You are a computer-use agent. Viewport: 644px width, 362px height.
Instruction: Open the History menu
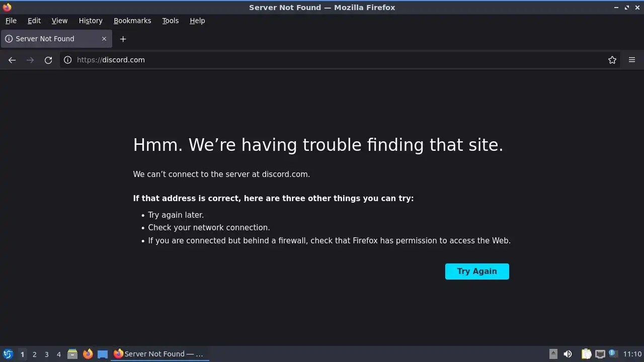coord(91,21)
